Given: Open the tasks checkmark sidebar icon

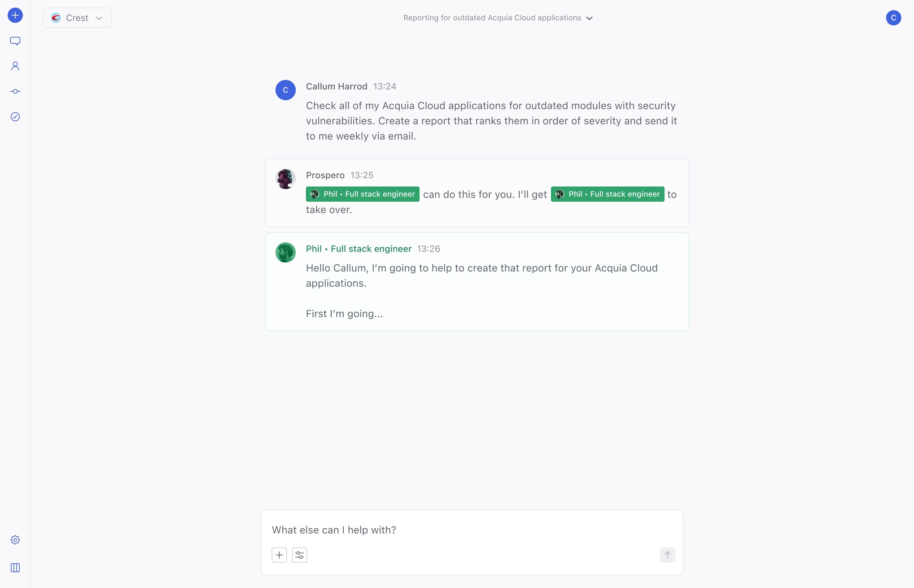Looking at the screenshot, I should click(15, 117).
